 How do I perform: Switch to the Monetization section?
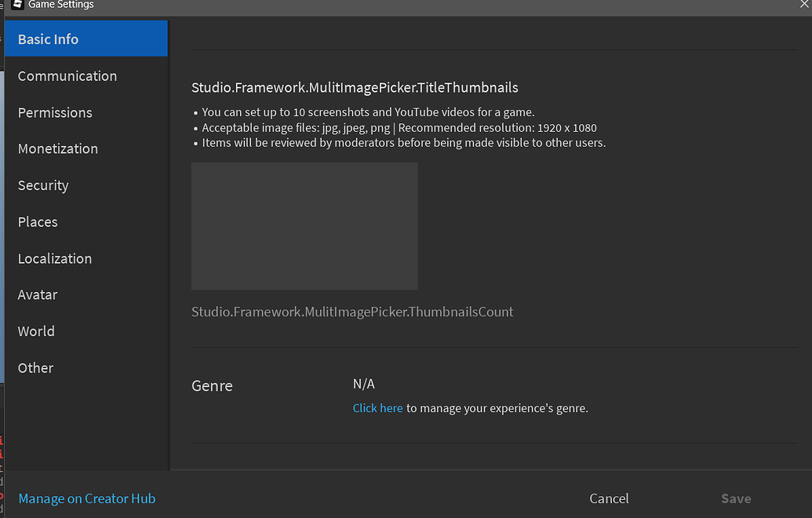click(x=58, y=148)
